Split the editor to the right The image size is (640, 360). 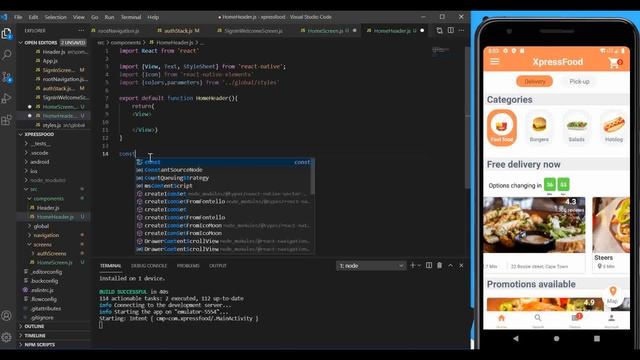[451, 31]
